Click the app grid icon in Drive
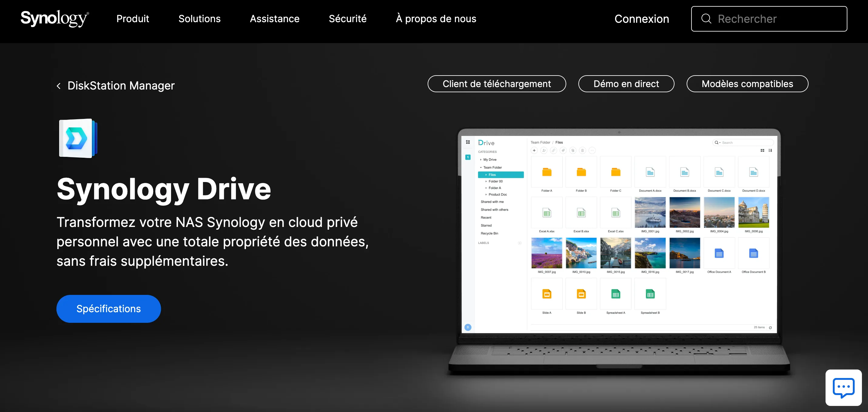 tap(468, 142)
